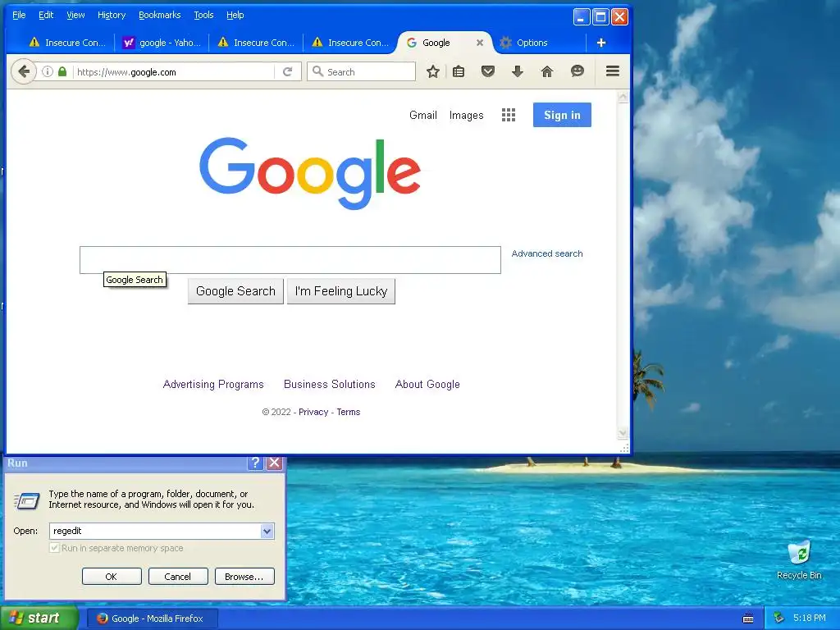This screenshot has width=840, height=630.
Task: Click magnifier icon in Firefox search box
Action: (x=317, y=71)
